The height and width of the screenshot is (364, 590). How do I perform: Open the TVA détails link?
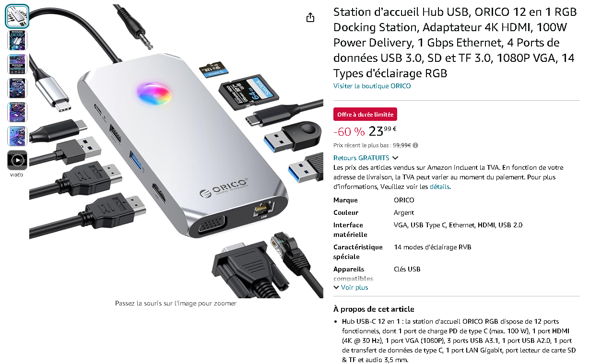click(x=439, y=187)
